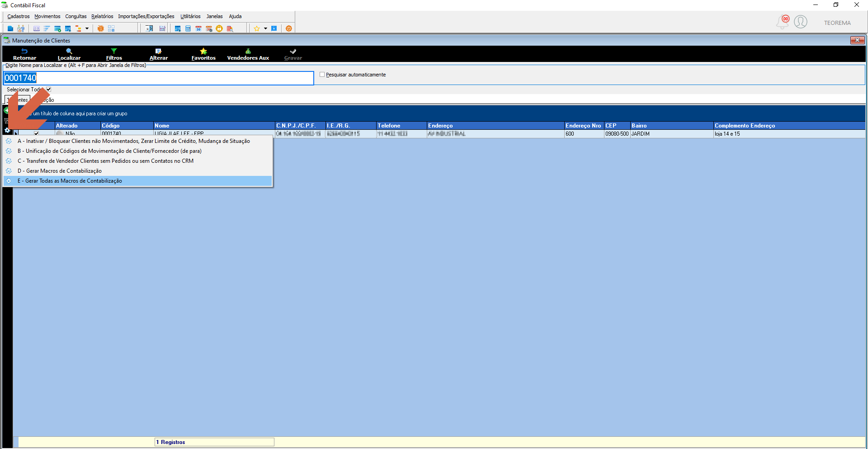Open the Importações/Exportações menu
This screenshot has height=449, width=868.
click(146, 16)
